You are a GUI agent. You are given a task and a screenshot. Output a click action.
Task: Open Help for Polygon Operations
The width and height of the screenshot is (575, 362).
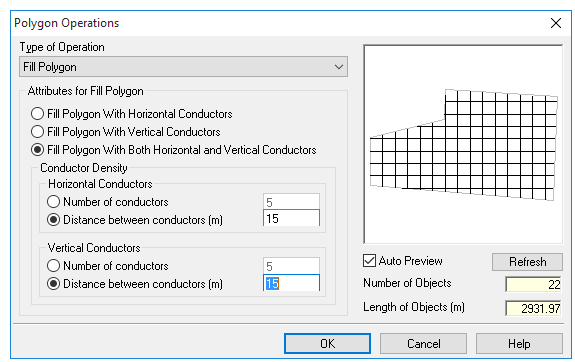pyautogui.click(x=519, y=344)
